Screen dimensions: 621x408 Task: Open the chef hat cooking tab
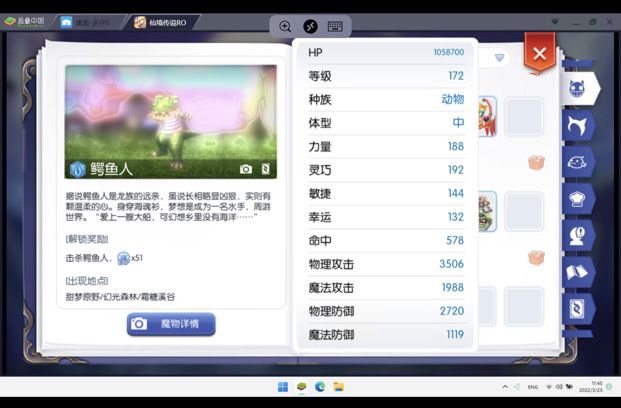577,199
